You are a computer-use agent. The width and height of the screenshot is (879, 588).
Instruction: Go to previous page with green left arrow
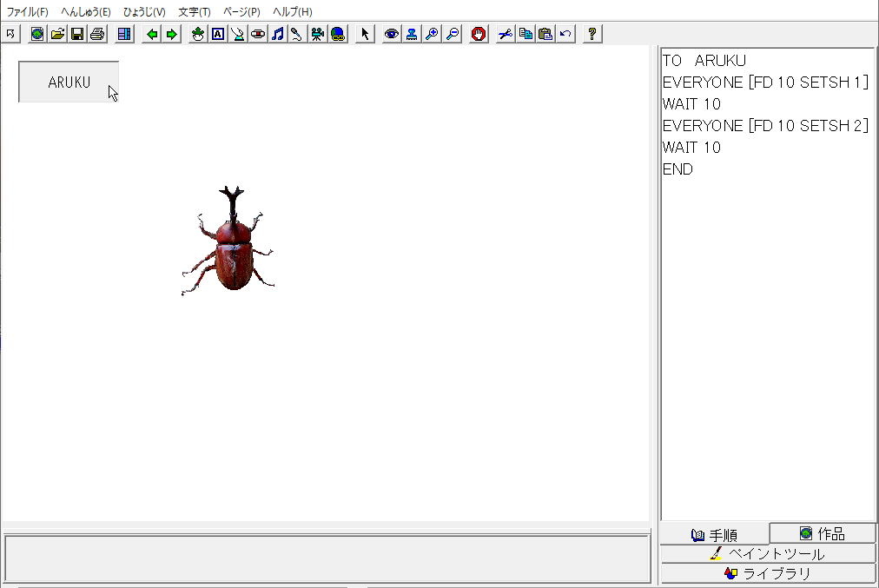152,34
